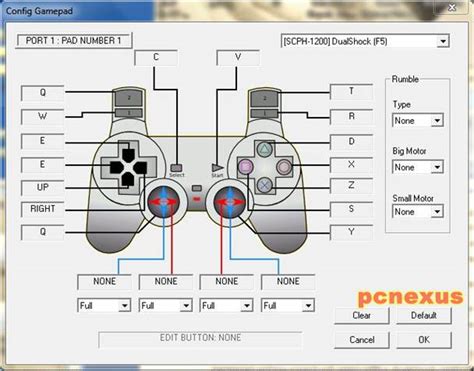Confirm the settings with OK

point(424,340)
